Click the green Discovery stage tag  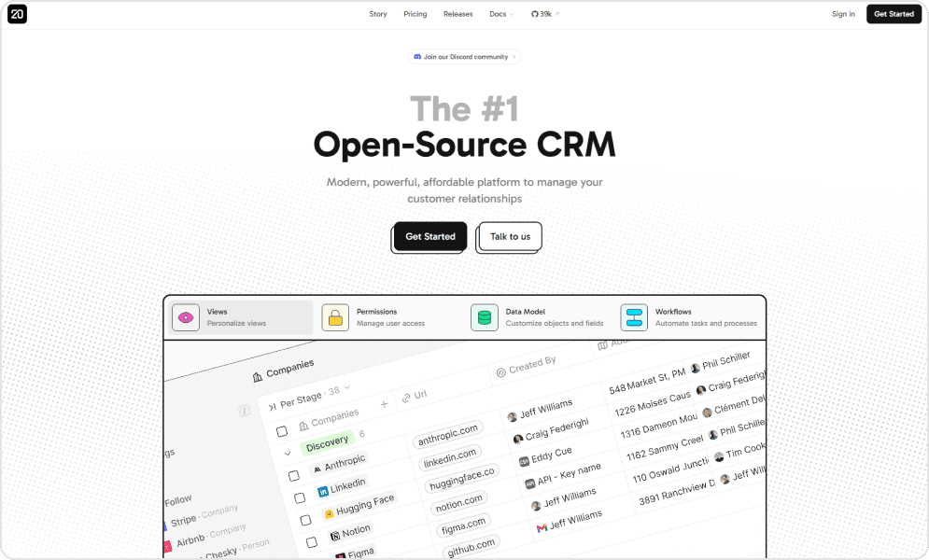(327, 441)
